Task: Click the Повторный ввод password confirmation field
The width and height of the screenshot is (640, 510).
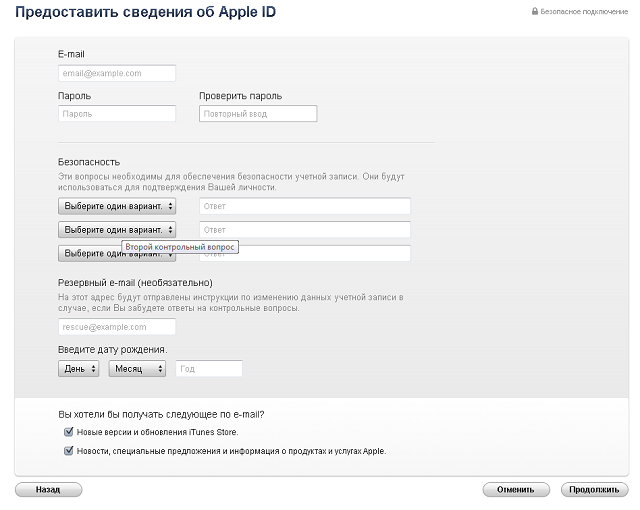Action: coord(258,114)
